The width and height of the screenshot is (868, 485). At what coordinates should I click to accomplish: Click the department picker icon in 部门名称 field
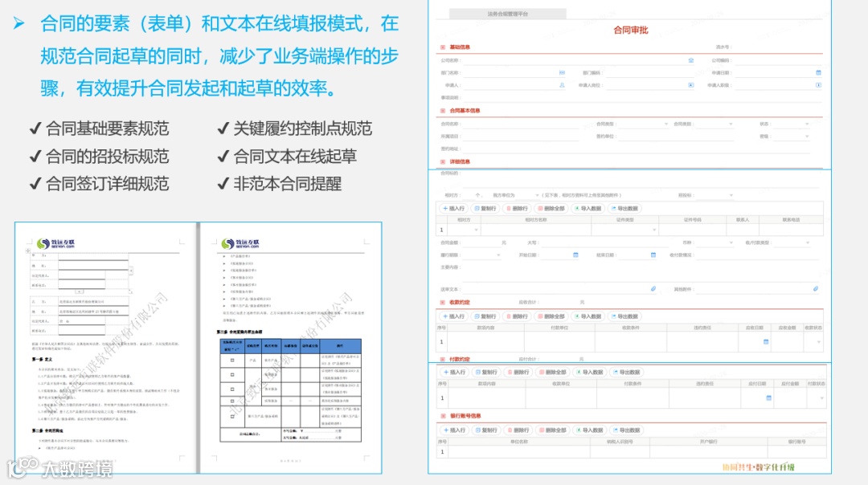[562, 72]
